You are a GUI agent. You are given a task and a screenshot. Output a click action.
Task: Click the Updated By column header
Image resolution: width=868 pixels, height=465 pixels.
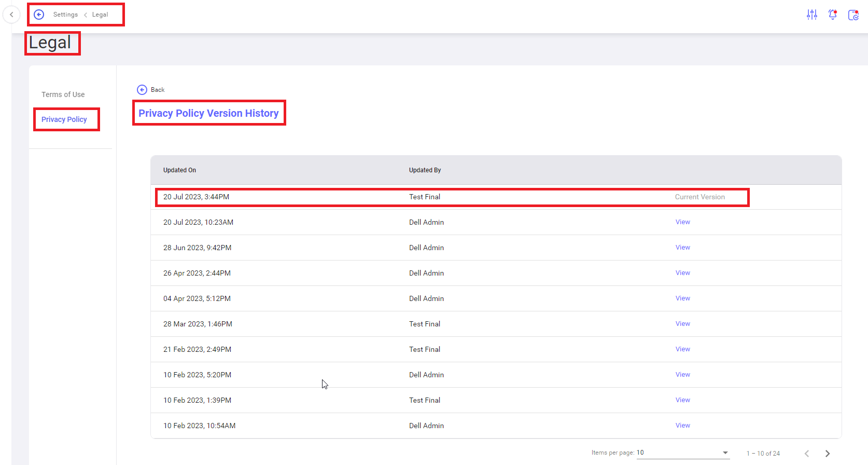(425, 170)
